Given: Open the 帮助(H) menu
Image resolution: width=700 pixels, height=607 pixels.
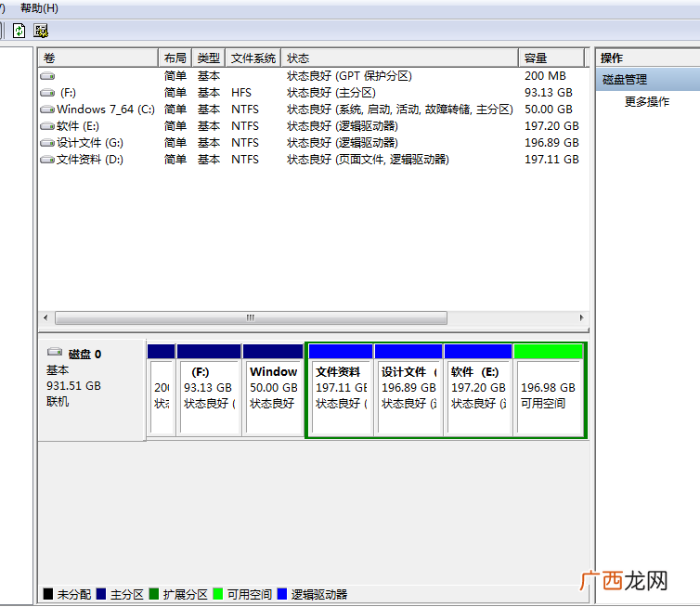Looking at the screenshot, I should click(x=39, y=8).
